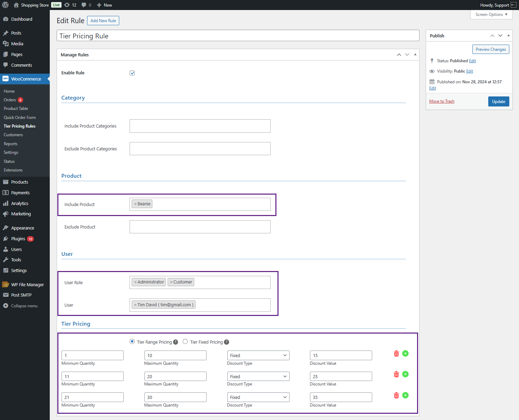The width and height of the screenshot is (519, 420).
Task: Open Exclude Product Categories selector
Action: coord(200,149)
